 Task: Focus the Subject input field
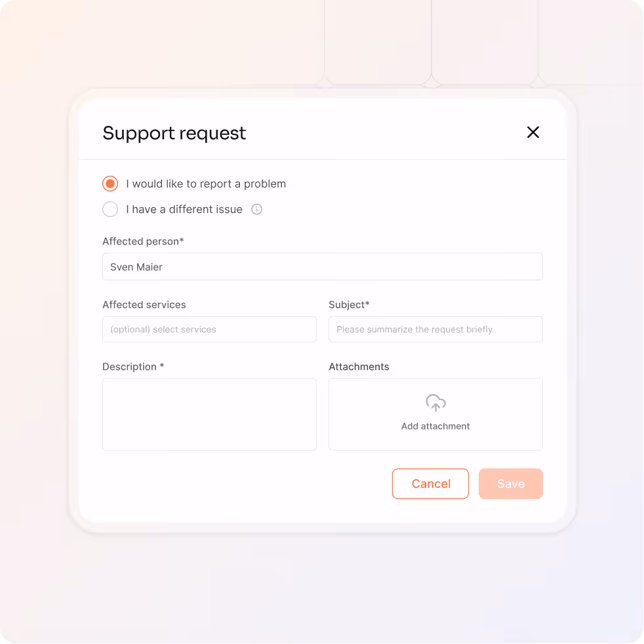pyautogui.click(x=435, y=329)
